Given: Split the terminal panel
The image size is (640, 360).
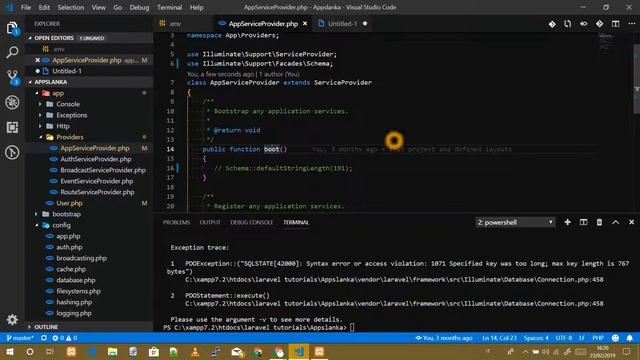Looking at the screenshot, I should [583, 222].
